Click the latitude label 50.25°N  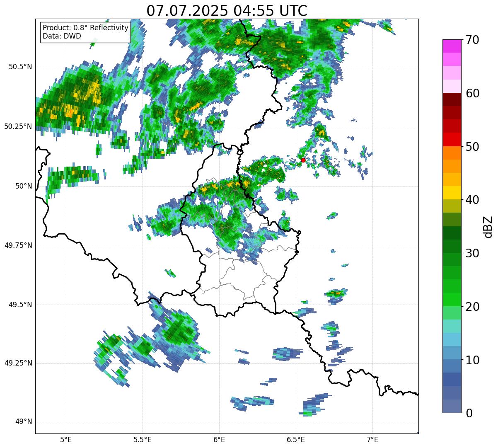click(18, 126)
